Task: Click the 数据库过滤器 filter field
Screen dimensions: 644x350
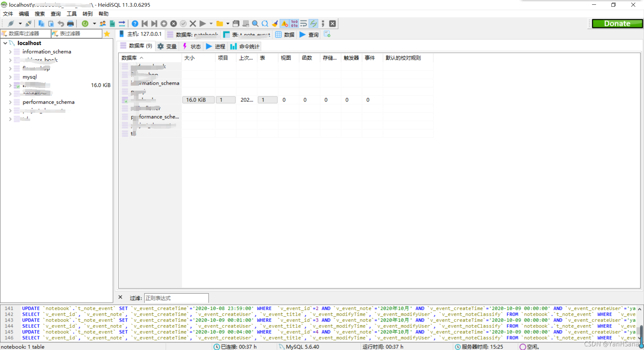Action: (x=25, y=34)
